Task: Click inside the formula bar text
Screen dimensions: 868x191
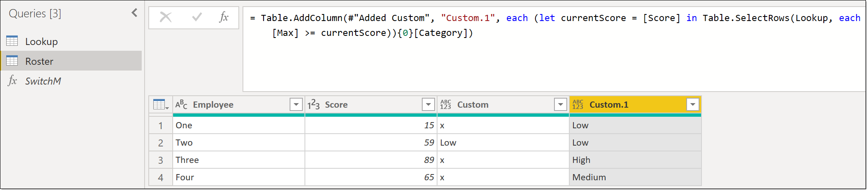Action: click(x=554, y=49)
